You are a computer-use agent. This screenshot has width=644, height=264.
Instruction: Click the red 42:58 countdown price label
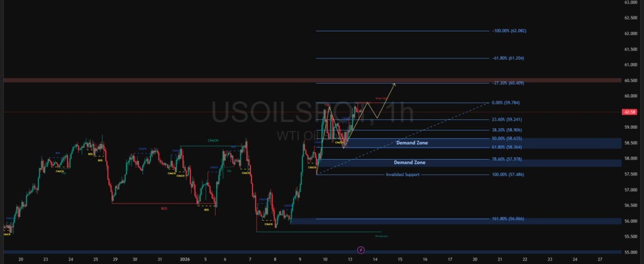click(x=629, y=112)
